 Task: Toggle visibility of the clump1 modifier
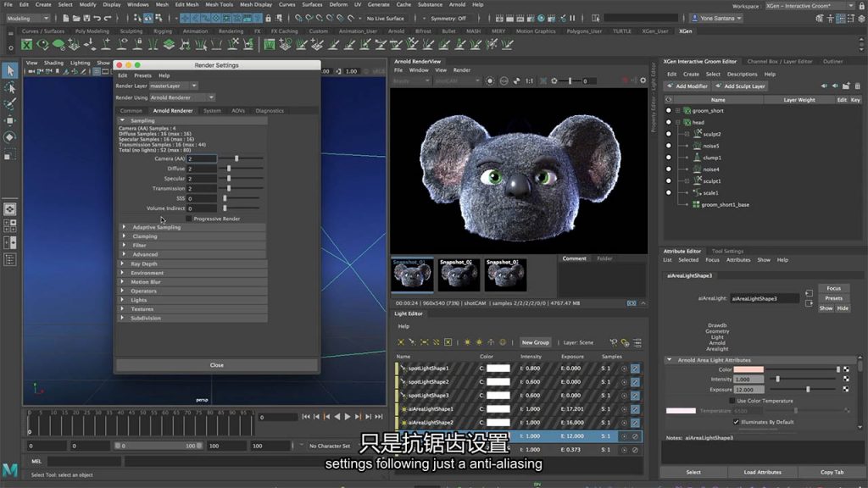[668, 158]
